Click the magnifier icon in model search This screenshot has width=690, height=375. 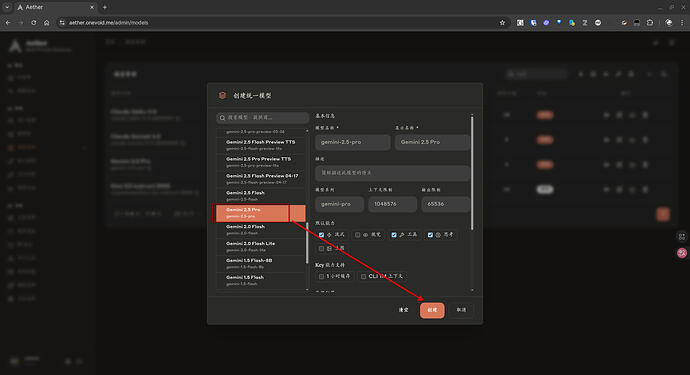pyautogui.click(x=222, y=118)
